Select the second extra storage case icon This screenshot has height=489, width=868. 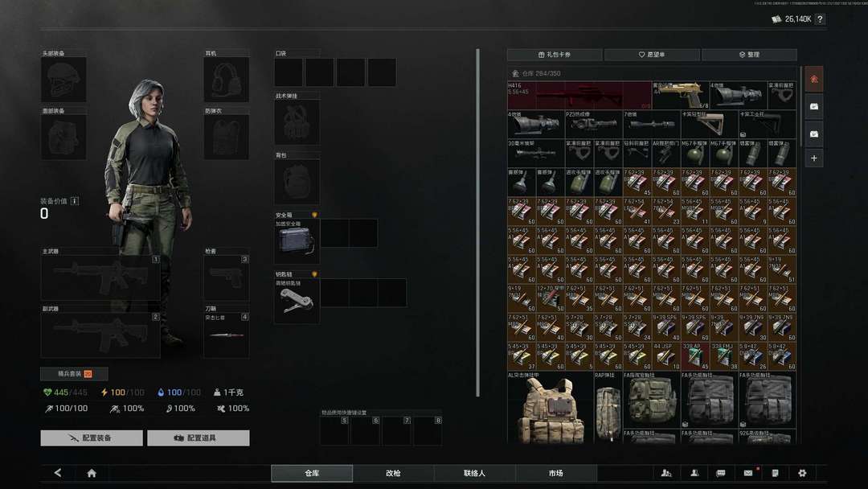tap(813, 134)
